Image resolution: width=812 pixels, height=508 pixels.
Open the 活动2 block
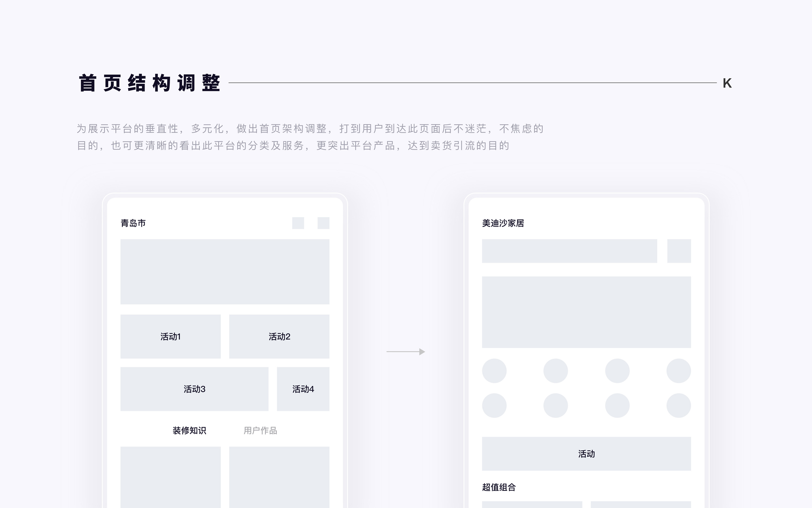tap(279, 336)
